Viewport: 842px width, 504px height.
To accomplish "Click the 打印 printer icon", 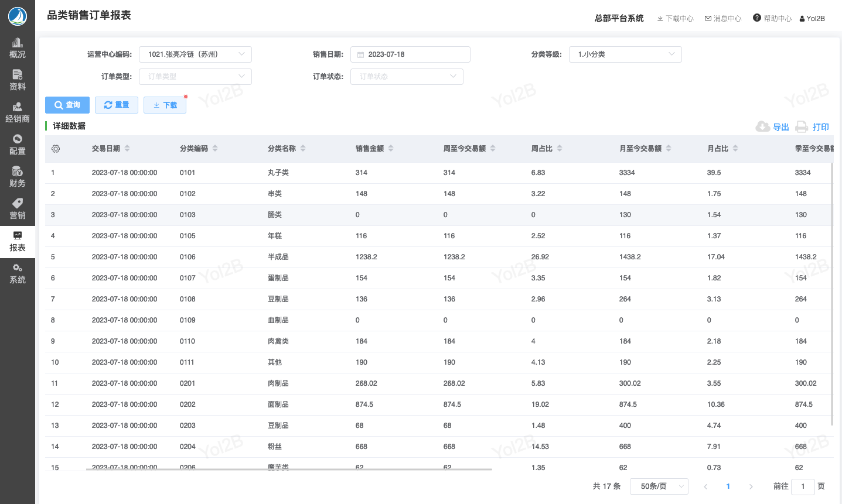I will 802,127.
